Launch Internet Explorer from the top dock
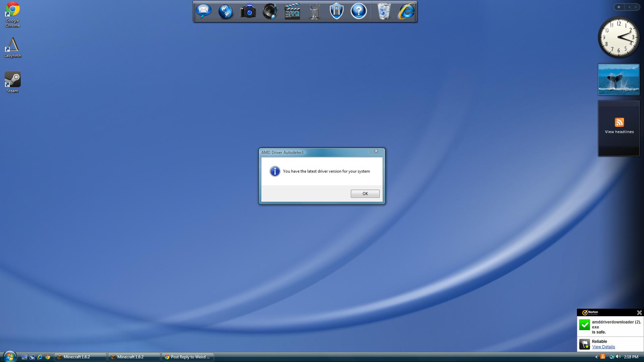The image size is (644, 362). pos(406,11)
